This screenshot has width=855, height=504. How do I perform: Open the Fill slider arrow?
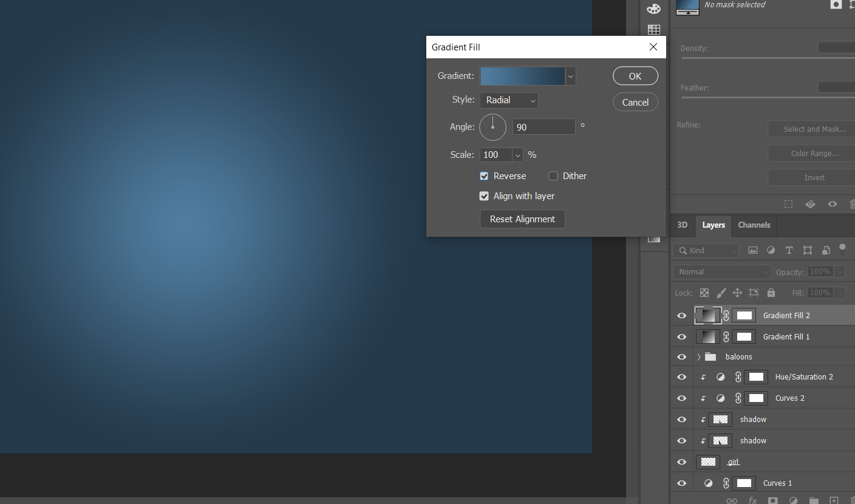840,293
